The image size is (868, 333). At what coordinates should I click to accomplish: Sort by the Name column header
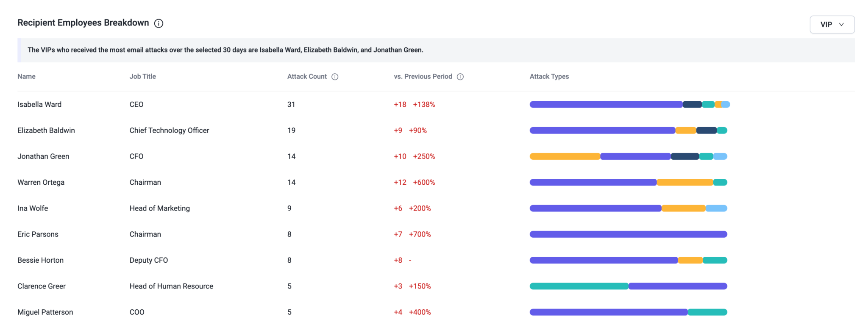coord(26,76)
